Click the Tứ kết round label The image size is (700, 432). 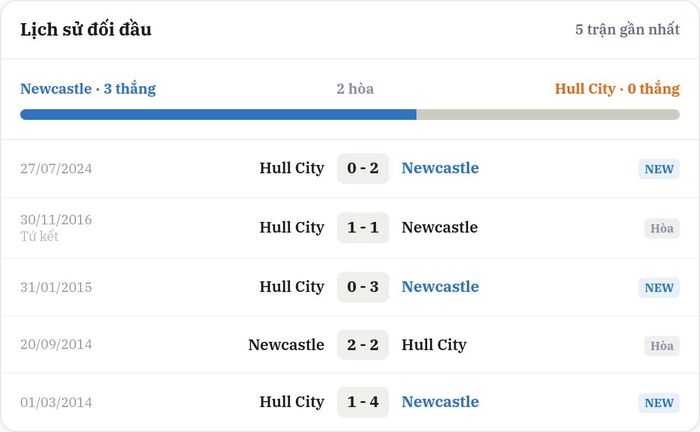click(39, 237)
